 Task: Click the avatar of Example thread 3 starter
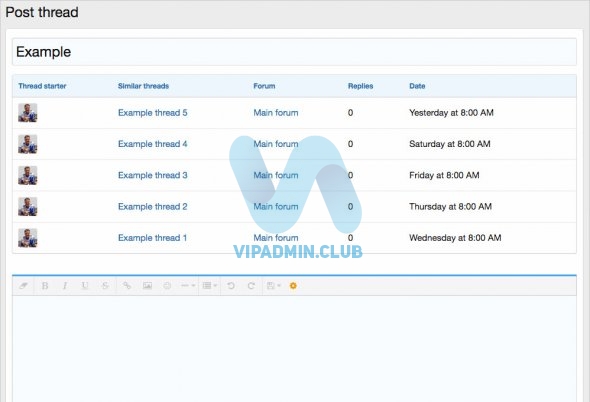pos(27,175)
